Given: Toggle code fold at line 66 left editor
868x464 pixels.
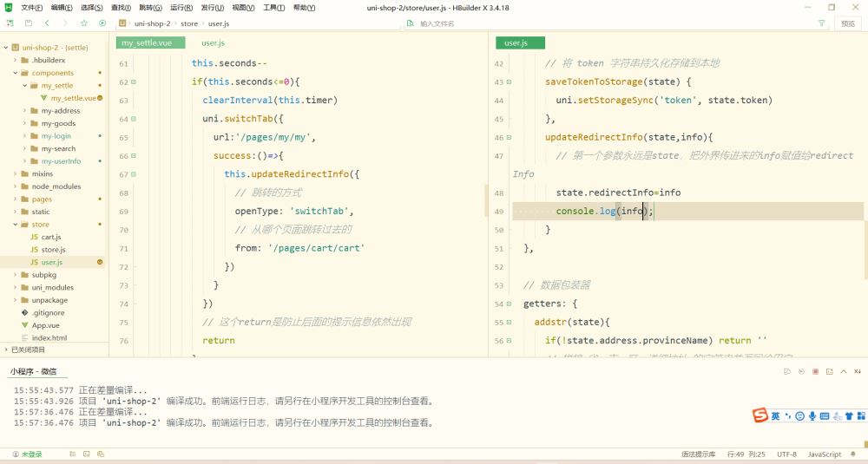Looking at the screenshot, I should pos(134,156).
